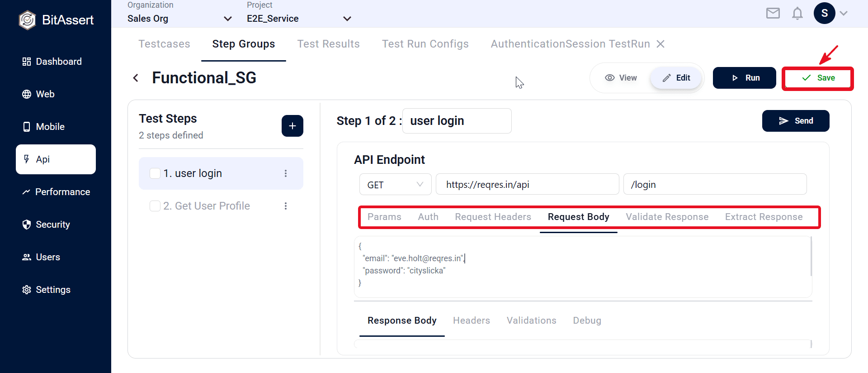The width and height of the screenshot is (868, 373).
Task: Open the notifications bell
Action: point(797,14)
